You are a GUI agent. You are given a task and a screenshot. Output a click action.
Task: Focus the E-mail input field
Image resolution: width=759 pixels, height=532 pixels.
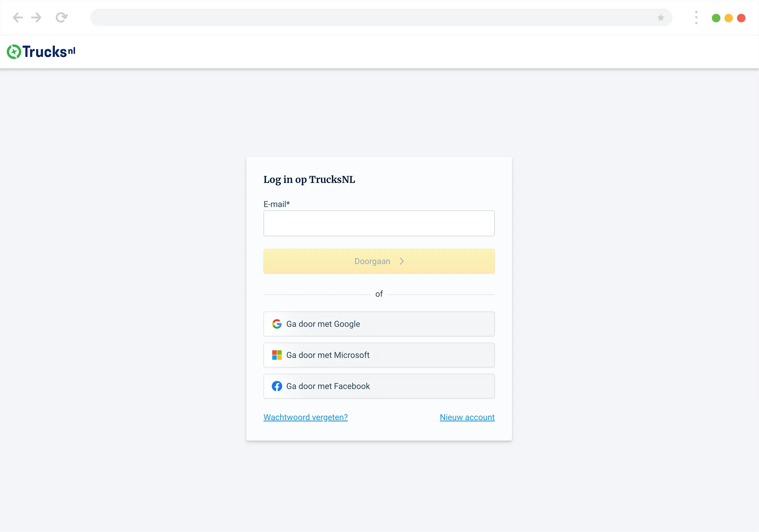pos(379,223)
